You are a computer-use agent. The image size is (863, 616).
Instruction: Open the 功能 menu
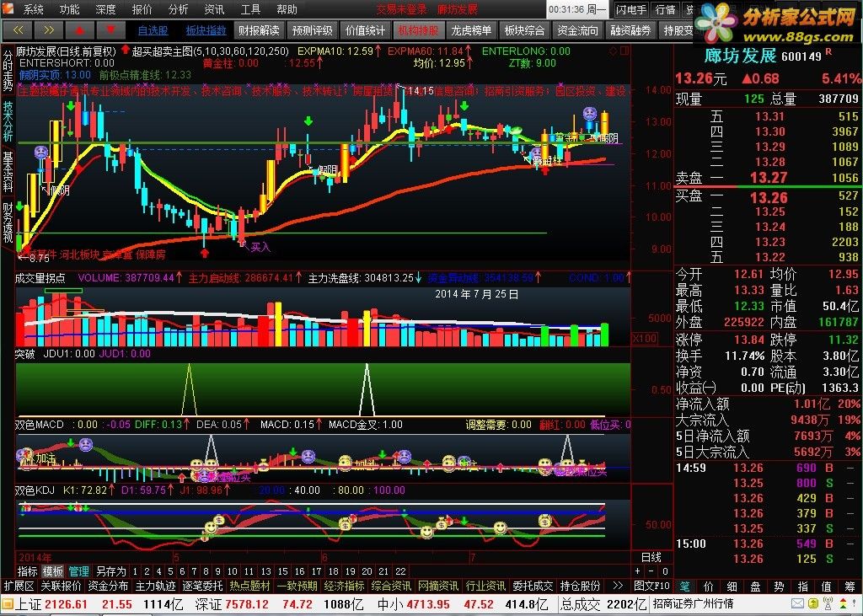[x=69, y=9]
